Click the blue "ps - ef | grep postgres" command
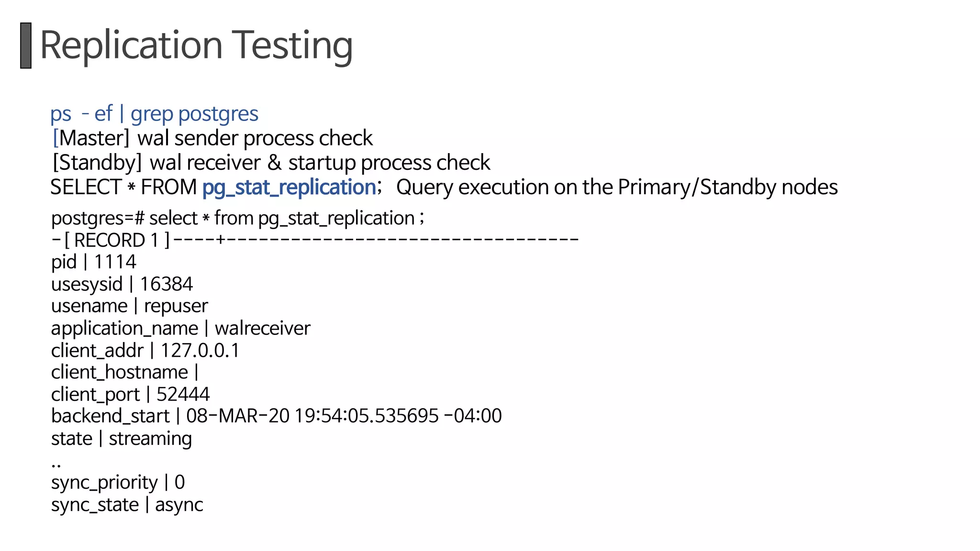The width and height of the screenshot is (980, 551). click(x=154, y=114)
